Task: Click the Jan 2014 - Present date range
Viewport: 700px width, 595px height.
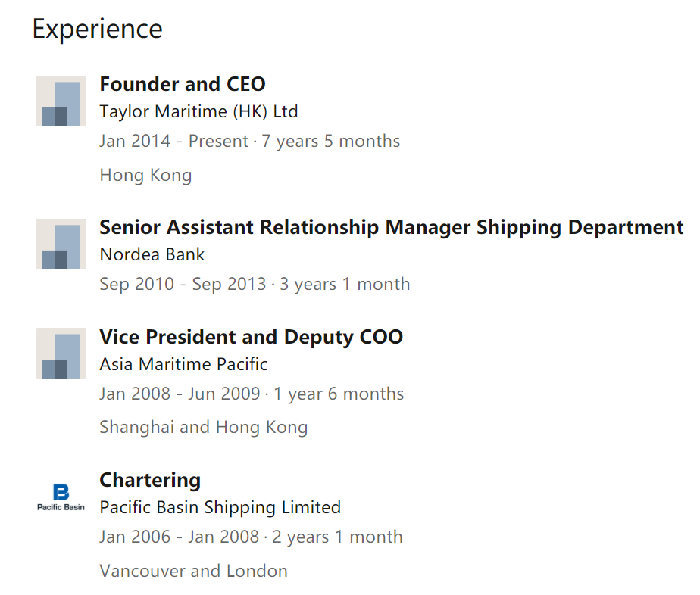Action: (173, 141)
